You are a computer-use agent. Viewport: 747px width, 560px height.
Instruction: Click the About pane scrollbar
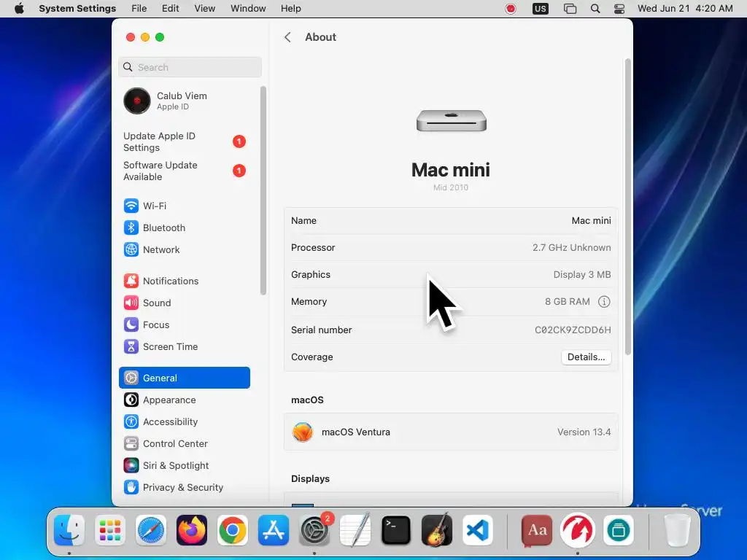(x=628, y=206)
